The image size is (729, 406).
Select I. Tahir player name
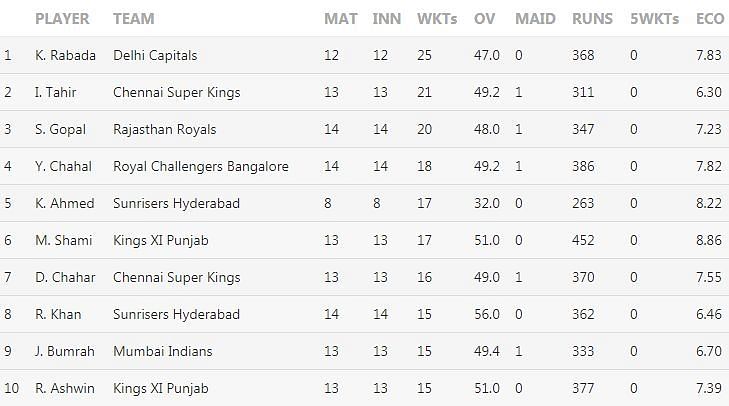(x=56, y=92)
